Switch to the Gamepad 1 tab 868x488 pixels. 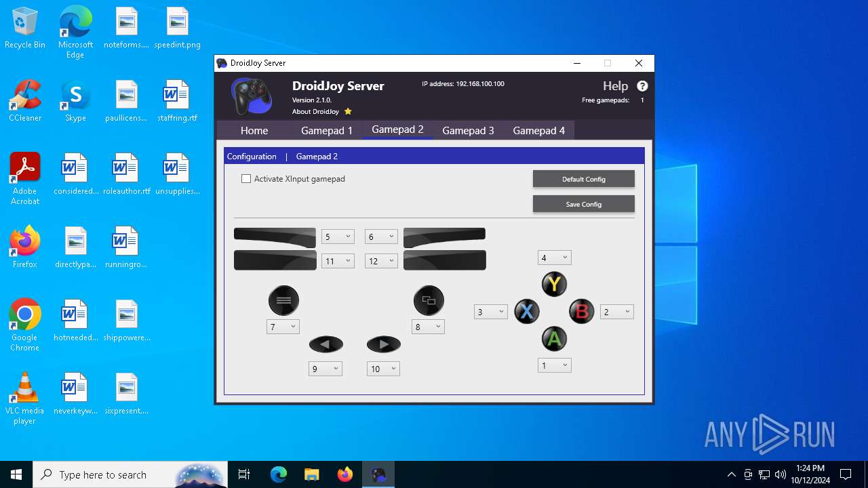point(327,130)
